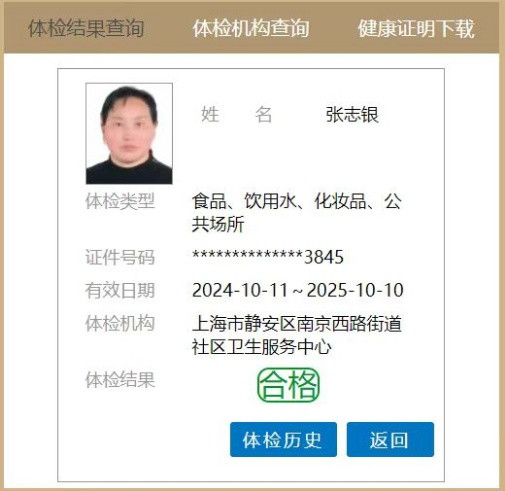505x491 pixels.
Task: Go to 健康证明下载 tab
Action: point(416,28)
